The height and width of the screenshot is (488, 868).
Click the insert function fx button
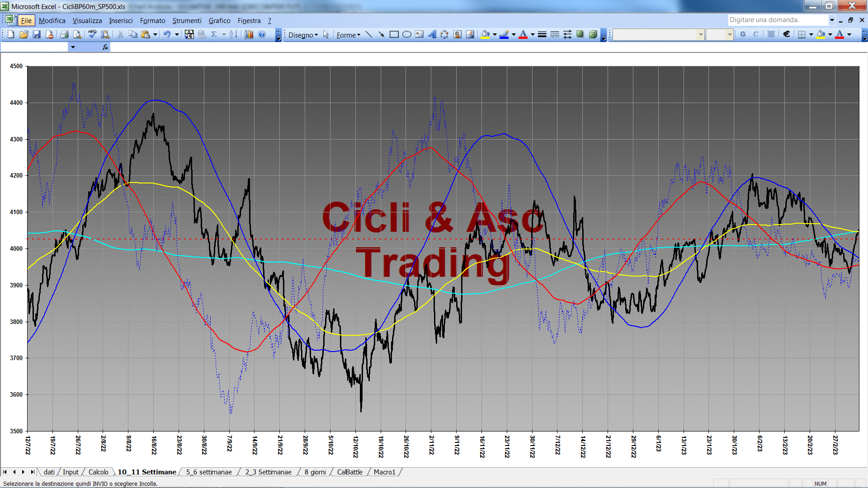tap(105, 47)
